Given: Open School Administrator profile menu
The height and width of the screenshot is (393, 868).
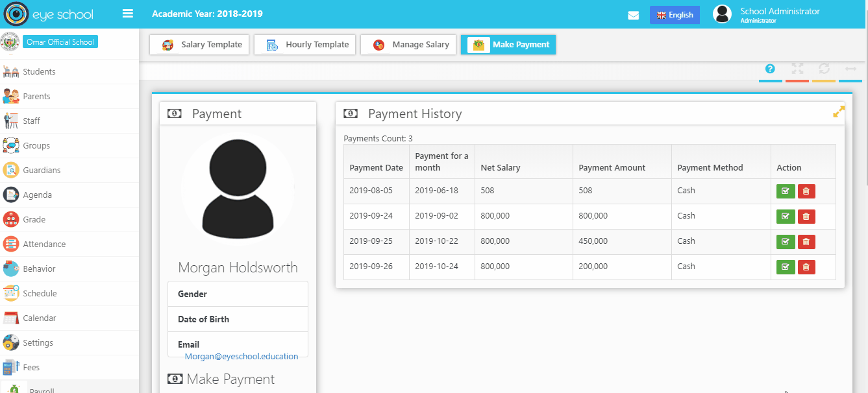Looking at the screenshot, I should pos(766,14).
